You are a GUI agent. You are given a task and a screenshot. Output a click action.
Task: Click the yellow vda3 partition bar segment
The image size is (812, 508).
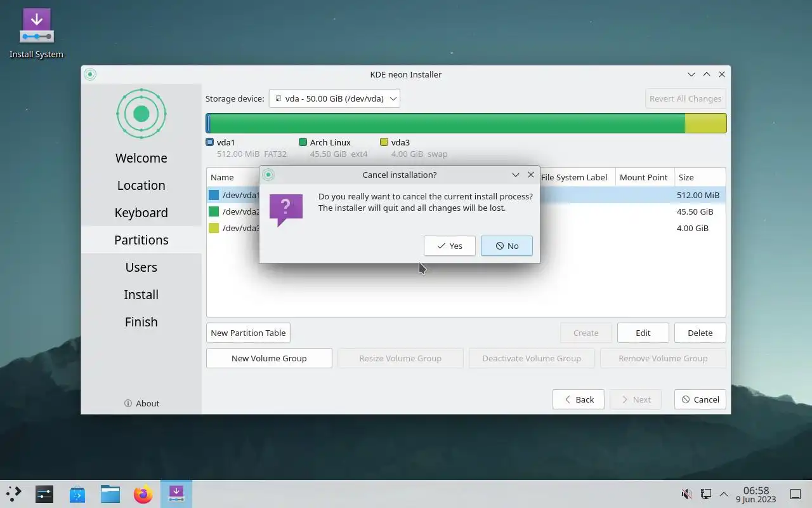pos(705,123)
